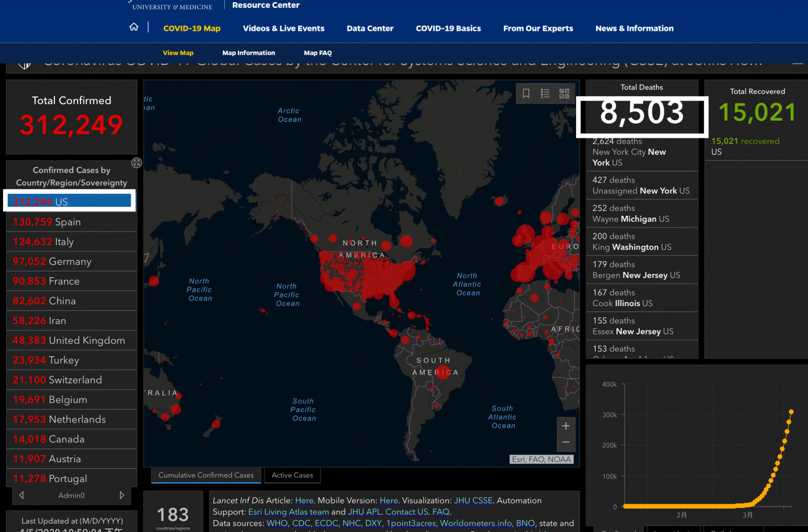
Task: Show the map legend list icon
Action: (545, 93)
